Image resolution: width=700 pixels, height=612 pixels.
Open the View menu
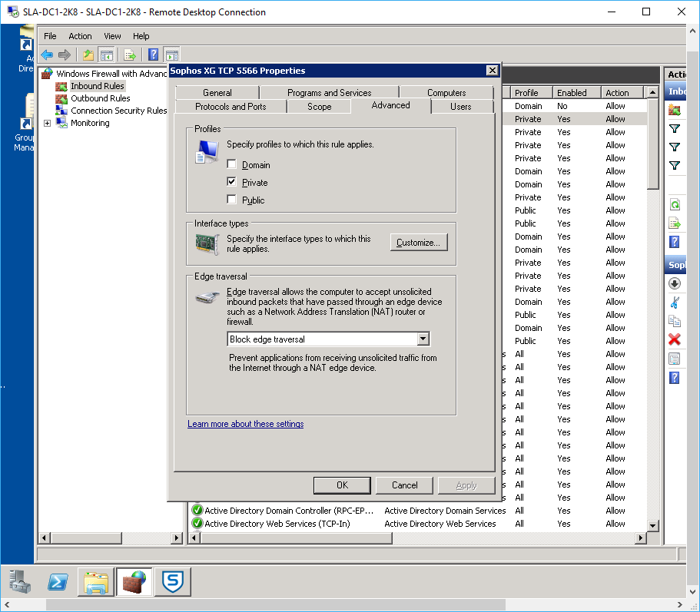[112, 36]
